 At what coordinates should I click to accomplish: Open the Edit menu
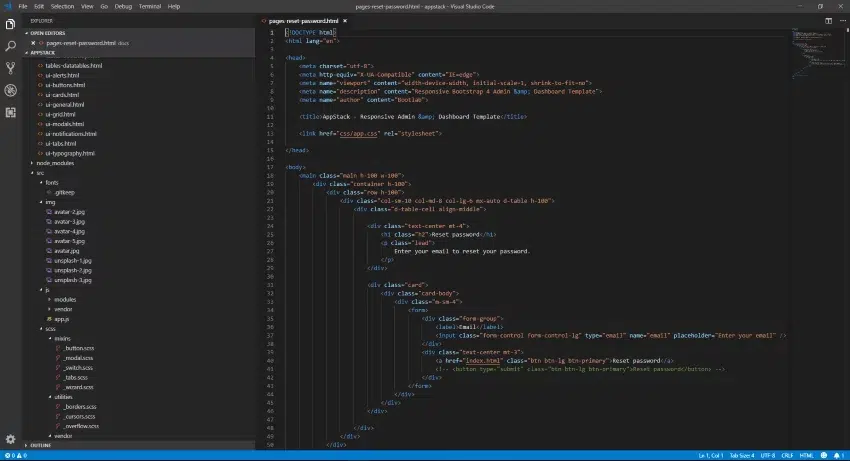click(39, 7)
